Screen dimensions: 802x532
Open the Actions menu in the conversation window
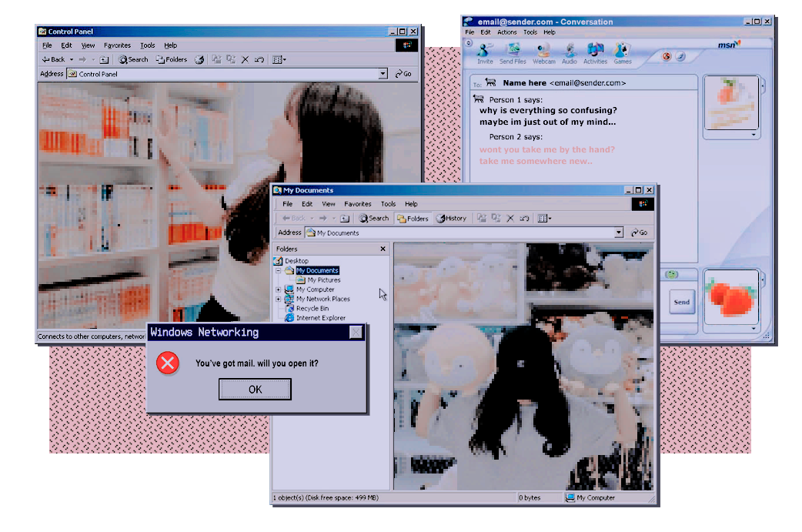point(506,32)
